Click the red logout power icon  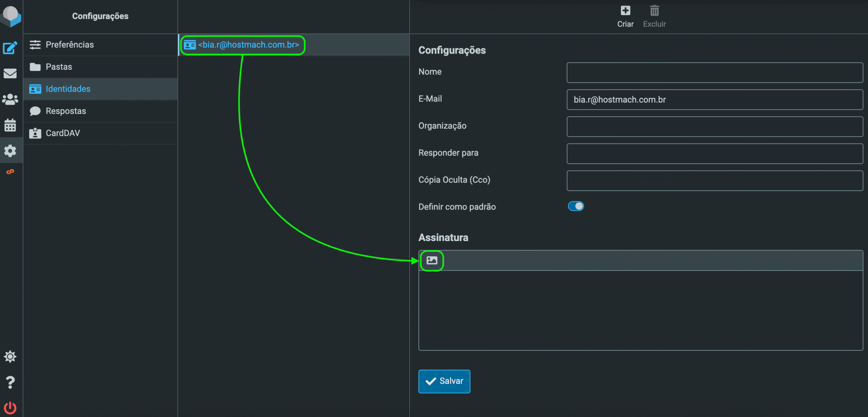pyautogui.click(x=10, y=408)
